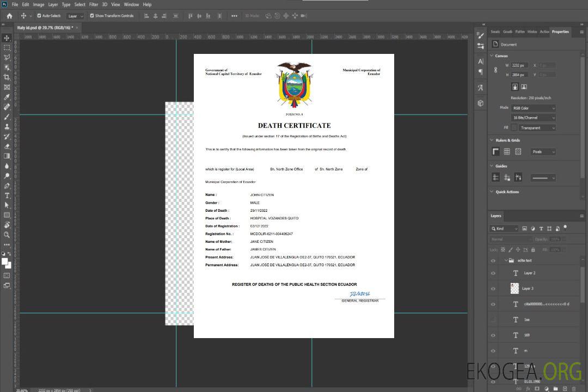Open the Layer menu

[x=53, y=4]
